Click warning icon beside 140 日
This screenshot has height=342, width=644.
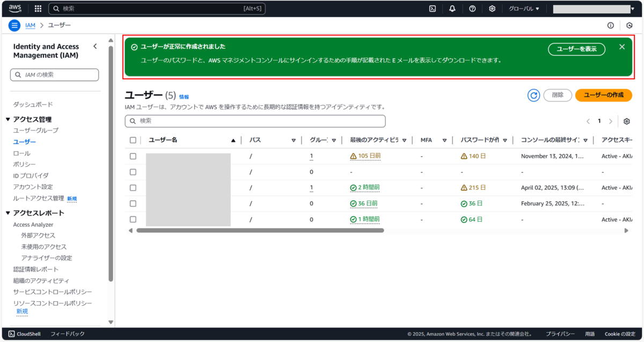coord(464,156)
